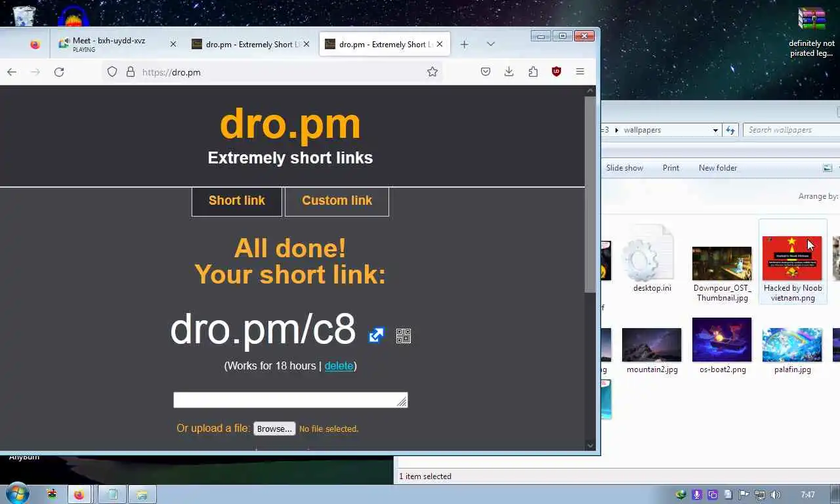
Task: Switch to the Notepad taskbar button
Action: [x=112, y=494]
